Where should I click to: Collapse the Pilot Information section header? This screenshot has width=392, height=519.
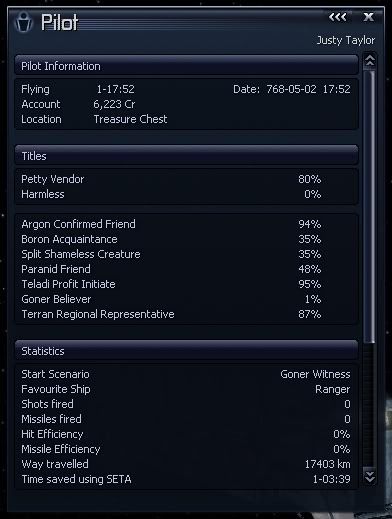pyautogui.click(x=186, y=65)
